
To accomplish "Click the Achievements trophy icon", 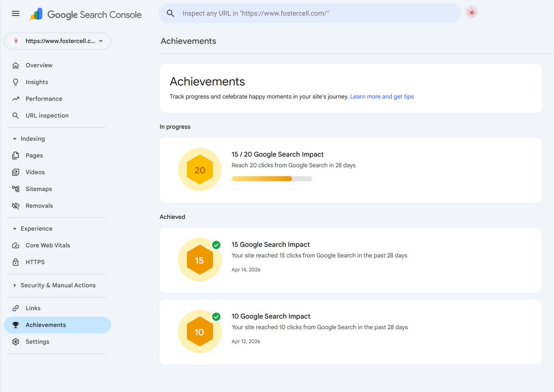I will pos(16,325).
